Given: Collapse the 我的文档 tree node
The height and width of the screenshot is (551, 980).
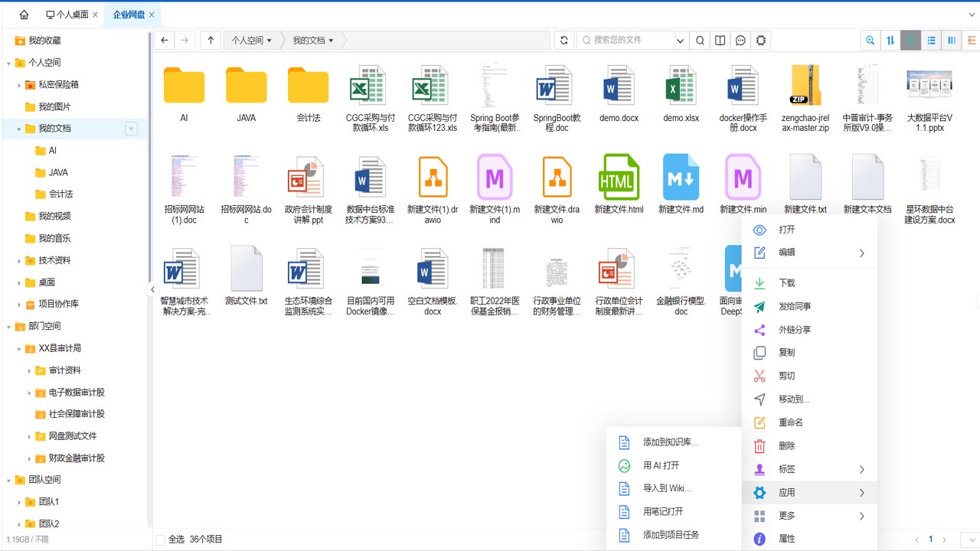Looking at the screenshot, I should [19, 129].
